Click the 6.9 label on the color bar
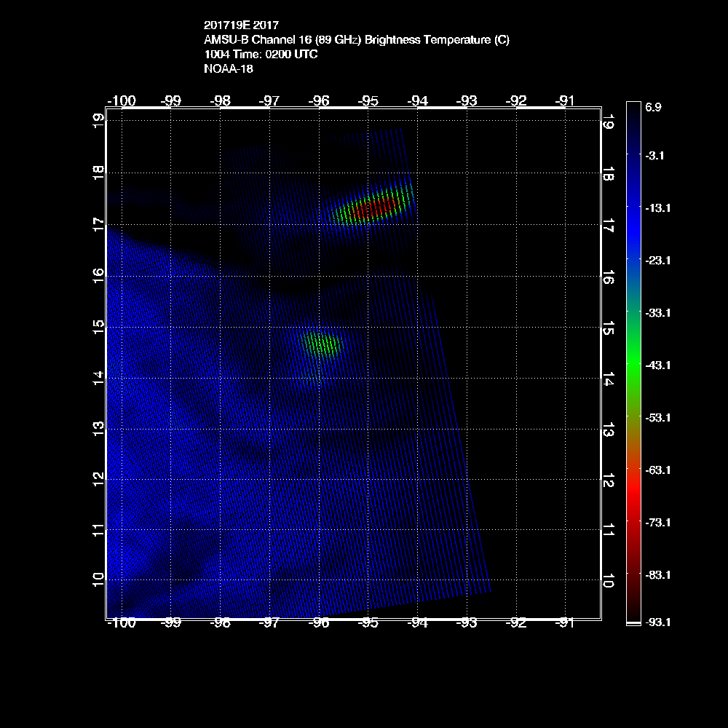 tap(653, 107)
